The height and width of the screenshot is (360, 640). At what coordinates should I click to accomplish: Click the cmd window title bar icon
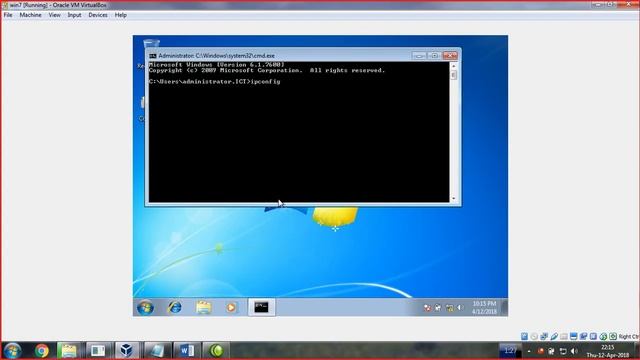152,56
